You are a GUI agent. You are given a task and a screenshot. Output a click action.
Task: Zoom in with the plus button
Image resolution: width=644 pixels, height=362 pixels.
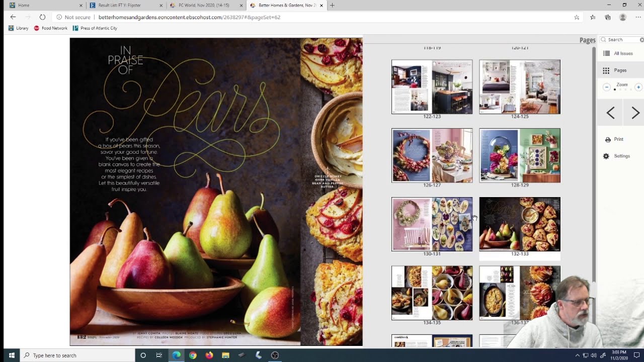(x=638, y=87)
